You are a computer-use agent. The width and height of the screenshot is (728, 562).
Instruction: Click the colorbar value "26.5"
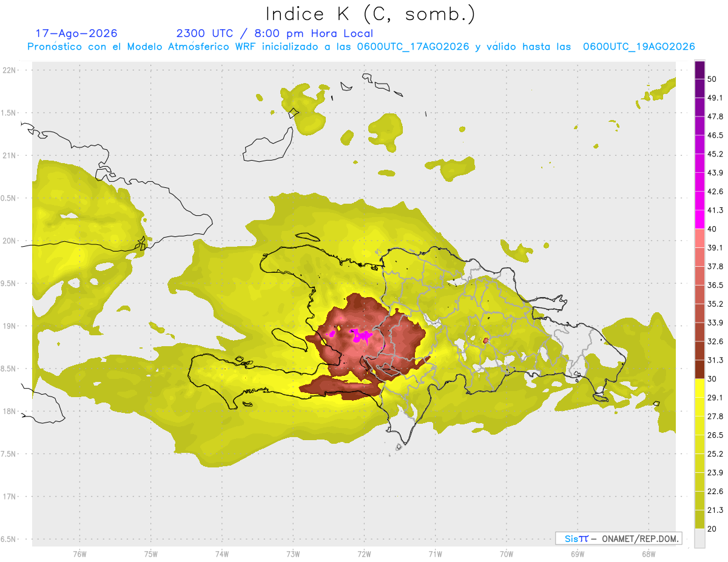pyautogui.click(x=715, y=435)
